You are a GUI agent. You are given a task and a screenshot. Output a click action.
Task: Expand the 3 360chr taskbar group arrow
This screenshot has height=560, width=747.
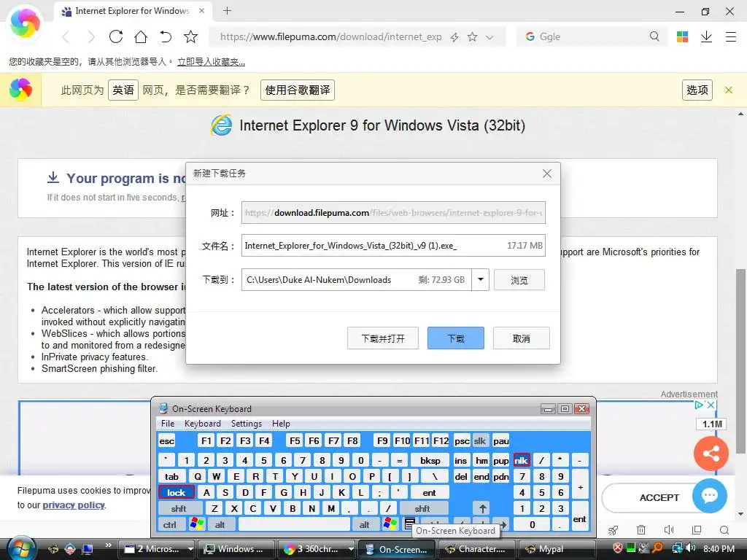(x=351, y=549)
